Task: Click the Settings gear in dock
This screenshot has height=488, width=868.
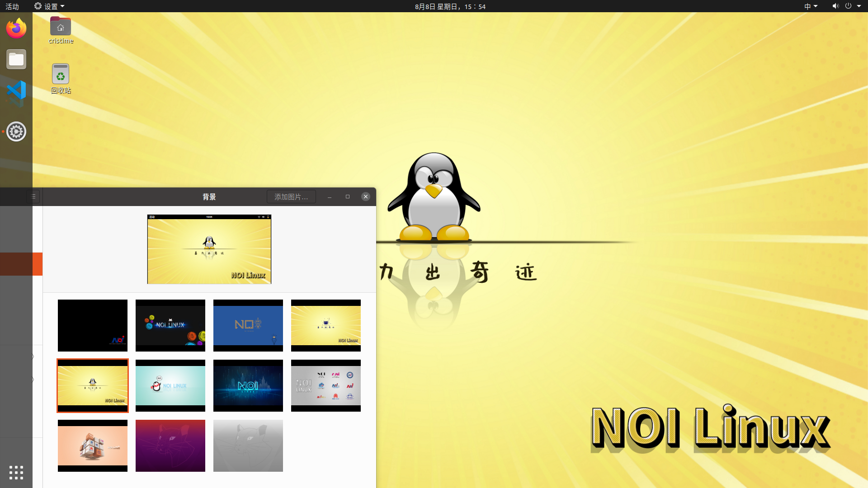Action: click(16, 131)
